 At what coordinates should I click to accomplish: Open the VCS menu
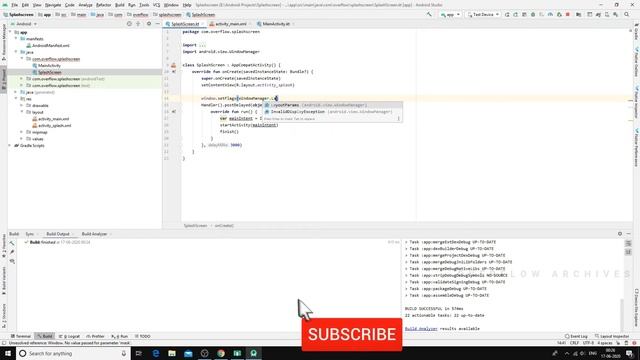(156, 5)
